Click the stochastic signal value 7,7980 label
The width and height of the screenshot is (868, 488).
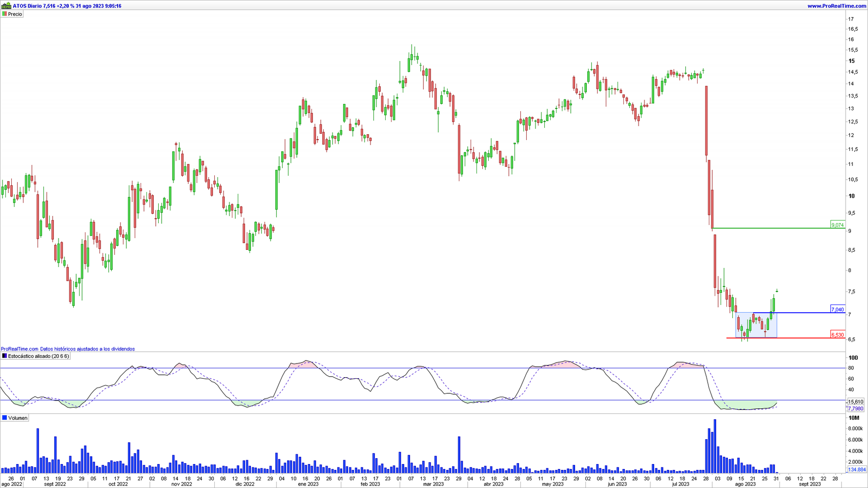point(855,408)
